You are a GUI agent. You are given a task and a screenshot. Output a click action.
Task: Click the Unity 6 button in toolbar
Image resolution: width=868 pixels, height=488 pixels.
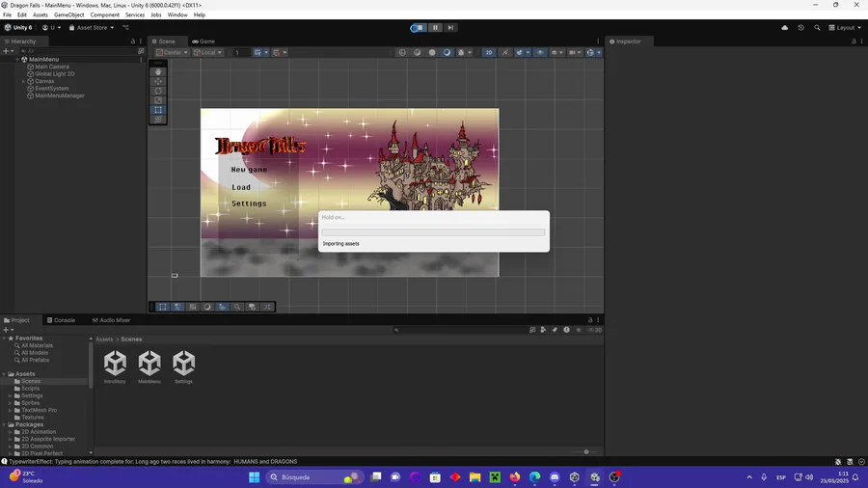pyautogui.click(x=18, y=28)
